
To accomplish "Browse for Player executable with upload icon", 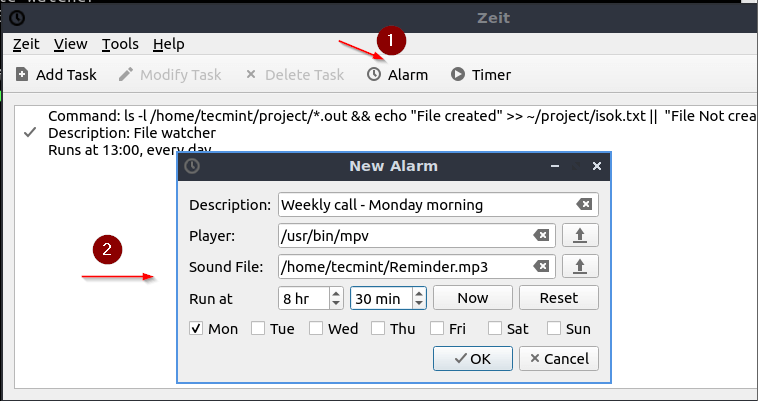I will [581, 236].
